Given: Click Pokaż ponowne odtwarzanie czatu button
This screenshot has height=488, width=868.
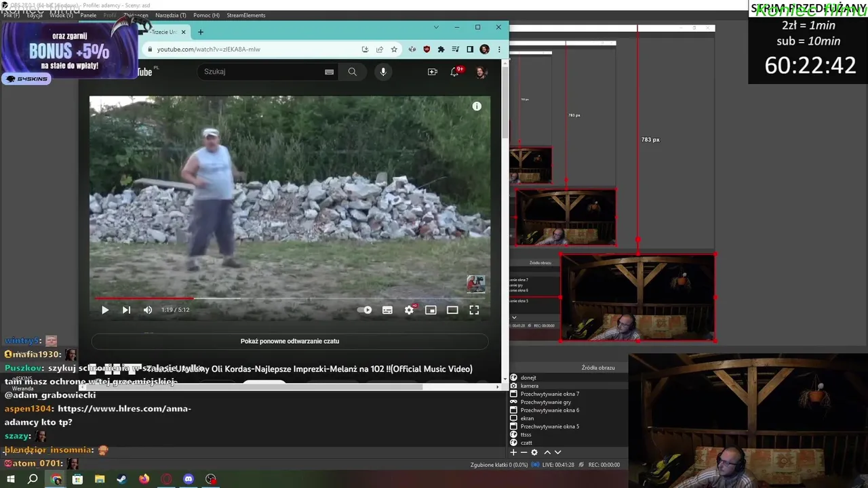Looking at the screenshot, I should click(290, 341).
